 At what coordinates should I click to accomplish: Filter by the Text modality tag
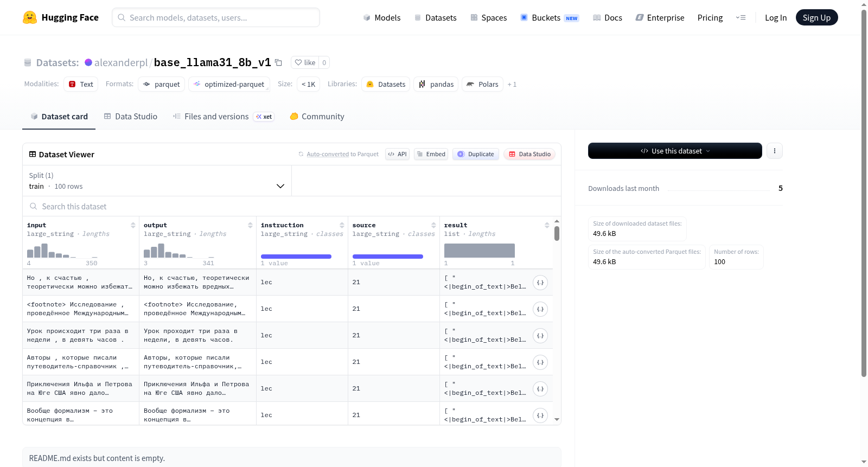tap(81, 84)
